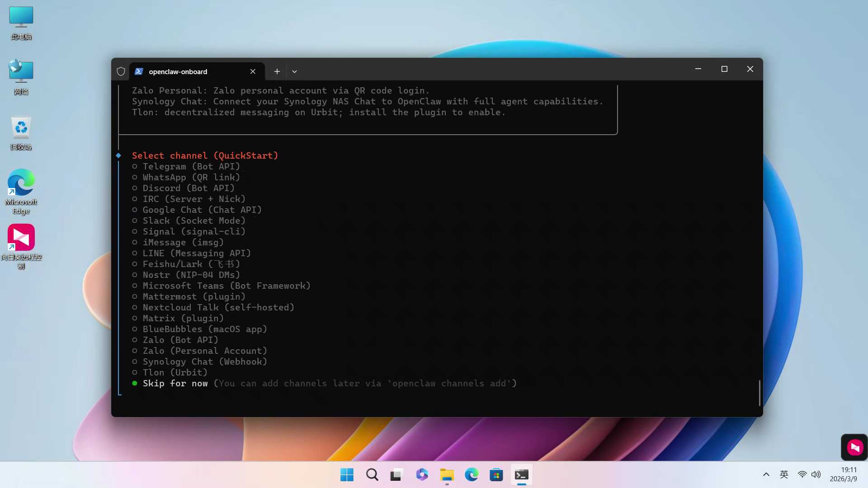
Task: Expand the terminal profile dropdown chevron
Action: click(x=294, y=71)
